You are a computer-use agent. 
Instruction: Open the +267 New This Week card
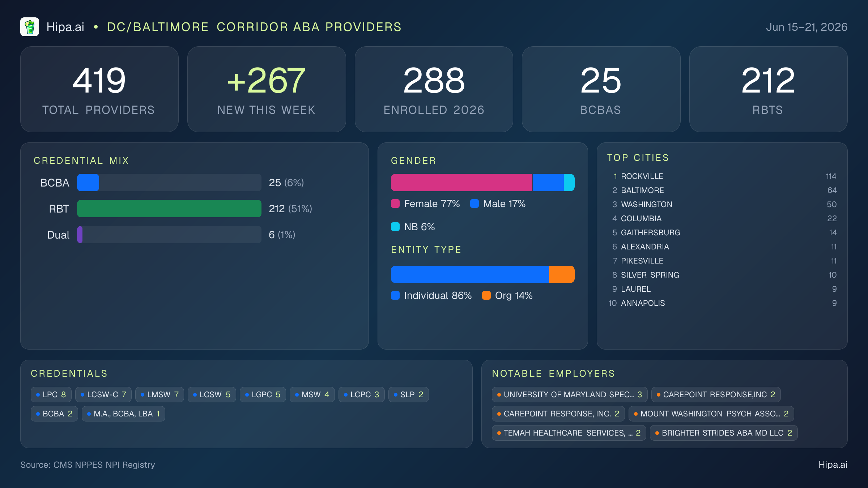tap(267, 89)
